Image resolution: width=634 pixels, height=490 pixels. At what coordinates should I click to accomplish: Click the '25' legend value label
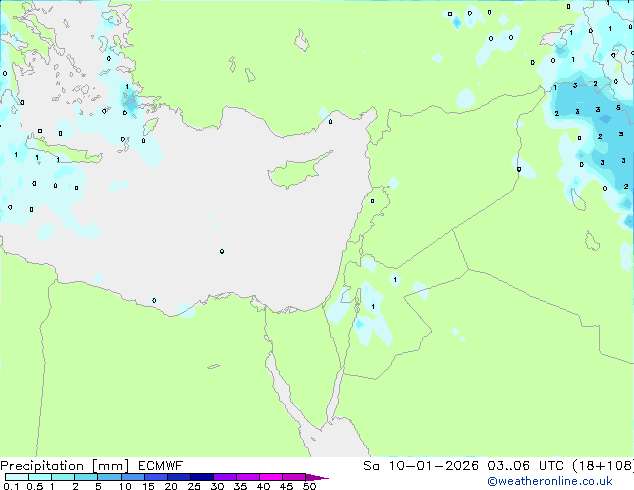tap(194, 486)
